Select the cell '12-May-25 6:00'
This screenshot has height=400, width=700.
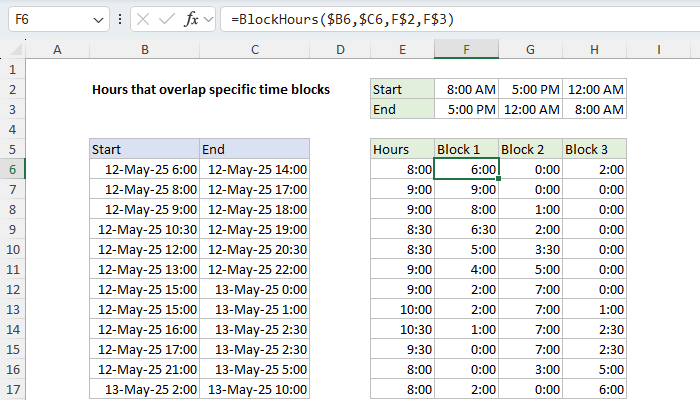pos(145,169)
